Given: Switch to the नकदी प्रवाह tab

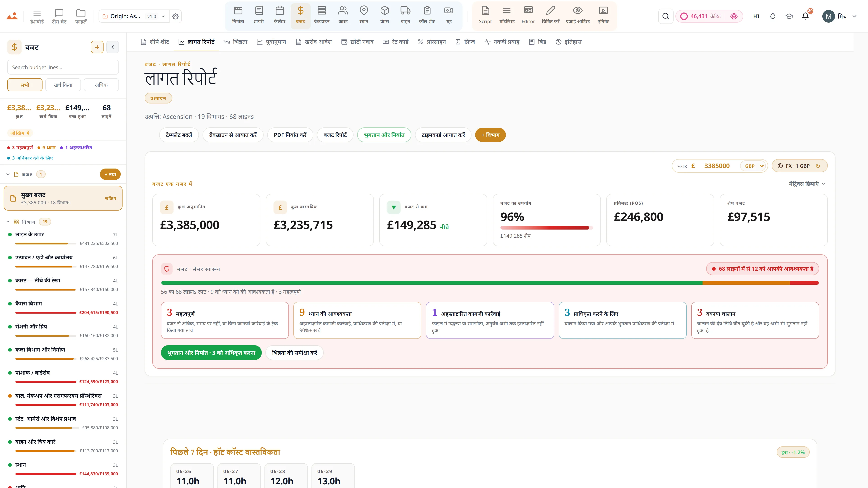Looking at the screenshot, I should coord(502,42).
